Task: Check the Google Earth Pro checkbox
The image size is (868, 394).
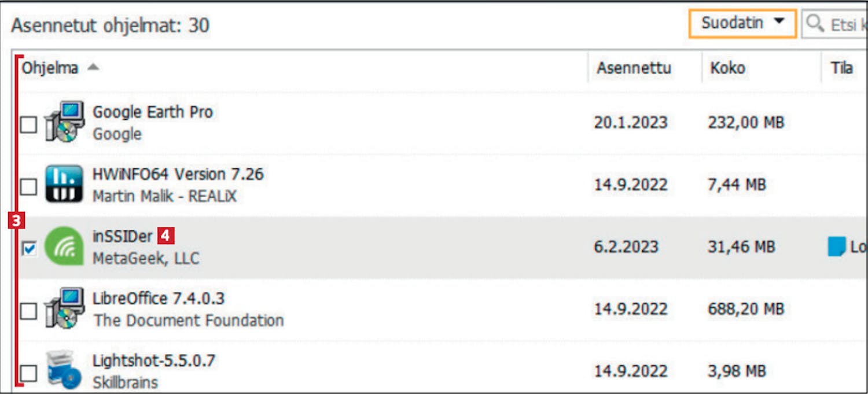Action: tap(28, 124)
